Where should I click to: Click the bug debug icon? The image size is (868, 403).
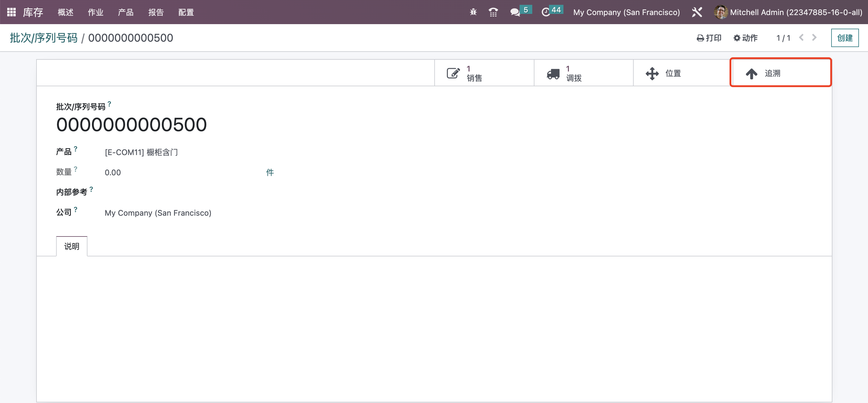[473, 12]
